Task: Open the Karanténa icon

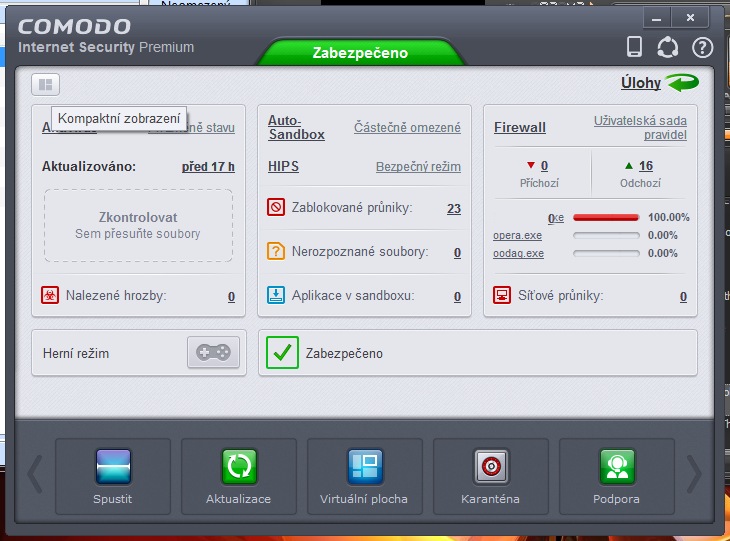Action: (491, 466)
